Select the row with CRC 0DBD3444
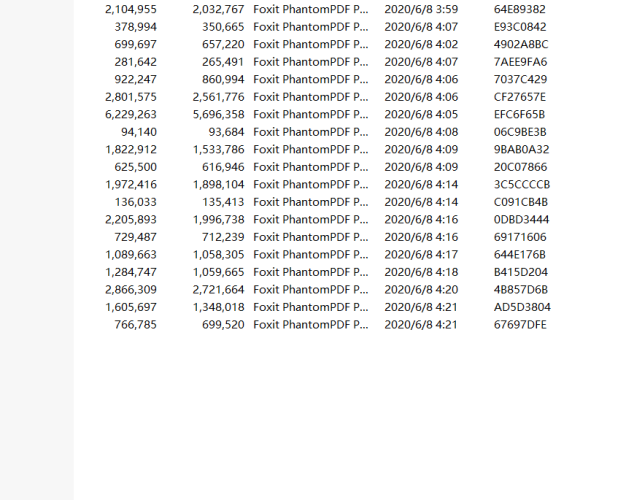 521,219
